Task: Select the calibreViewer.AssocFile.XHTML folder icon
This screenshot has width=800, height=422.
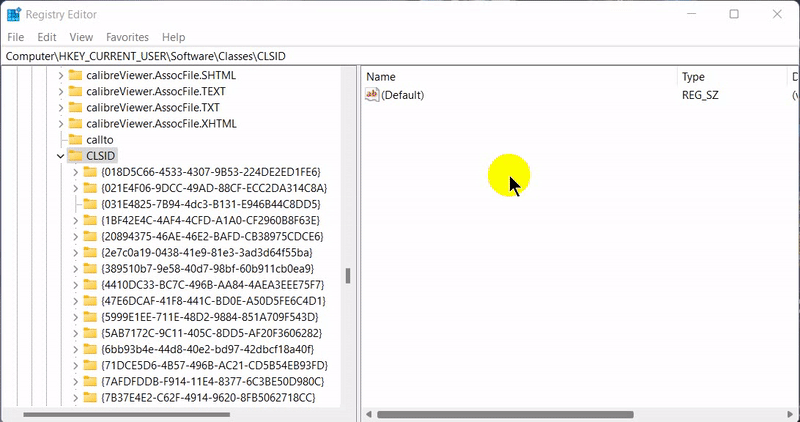Action: coord(75,124)
